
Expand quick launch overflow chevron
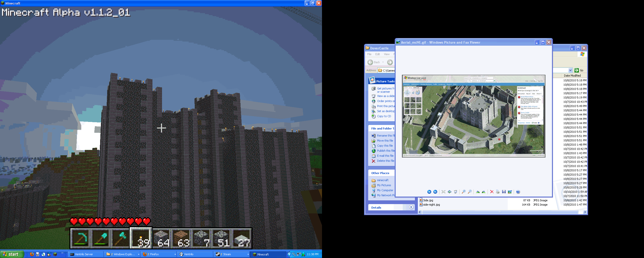pyautogui.click(x=62, y=253)
